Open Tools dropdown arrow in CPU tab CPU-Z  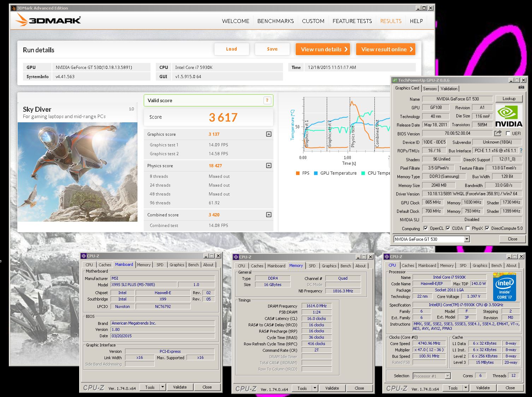466,388
